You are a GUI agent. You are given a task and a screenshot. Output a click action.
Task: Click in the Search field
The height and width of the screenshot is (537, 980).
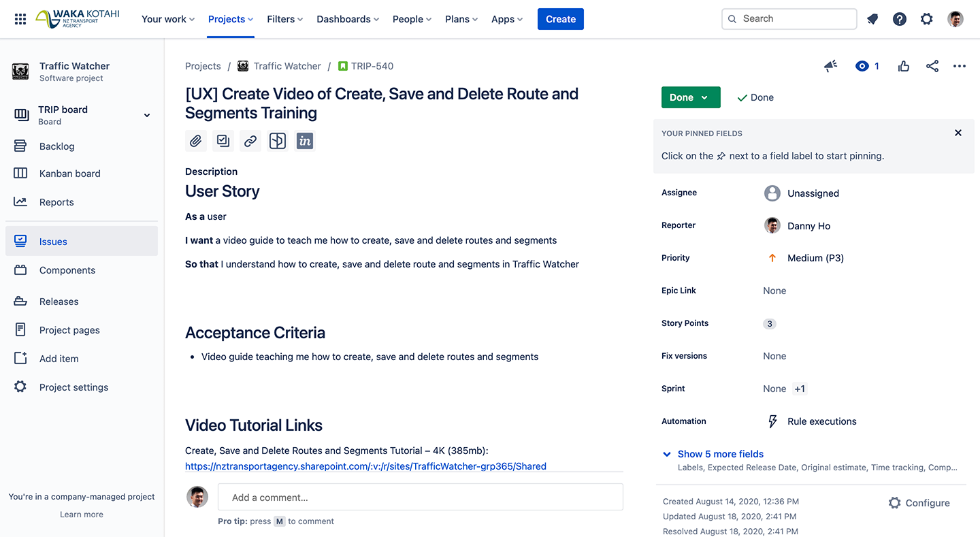(x=789, y=19)
